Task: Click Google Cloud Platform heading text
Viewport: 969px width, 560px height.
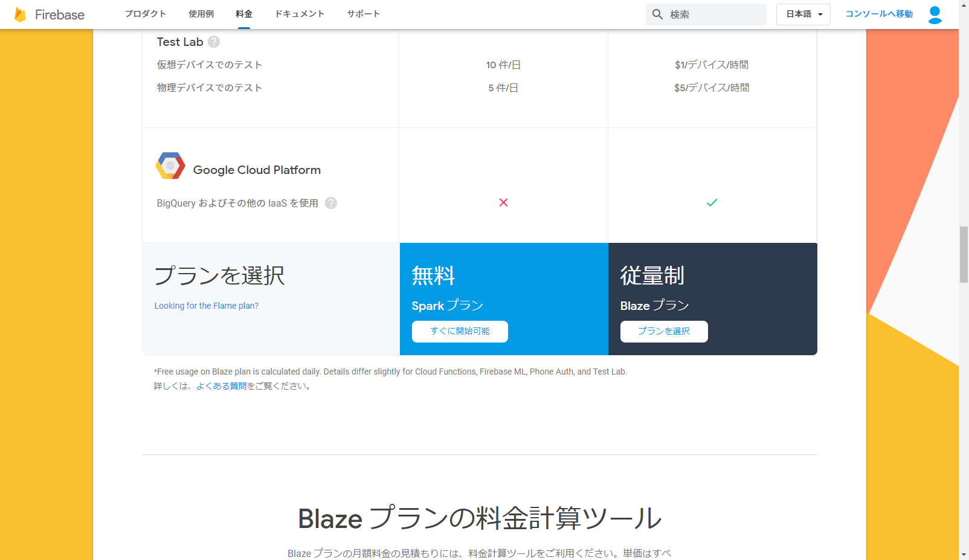Action: [x=257, y=170]
